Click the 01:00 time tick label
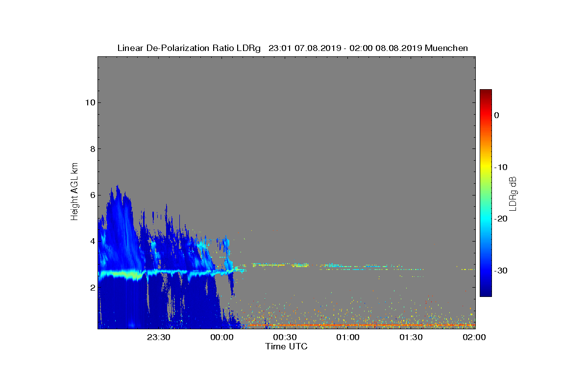 [348, 337]
